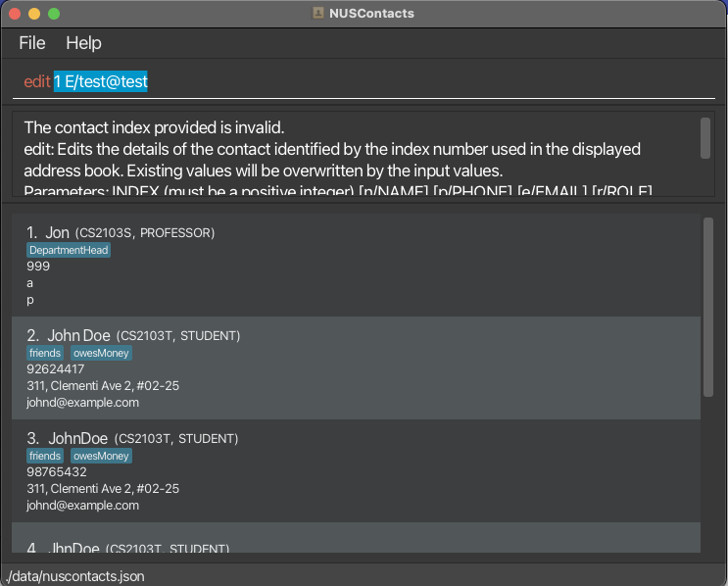Click contact 3's address 311, Clementi Ave 2

(x=103, y=489)
